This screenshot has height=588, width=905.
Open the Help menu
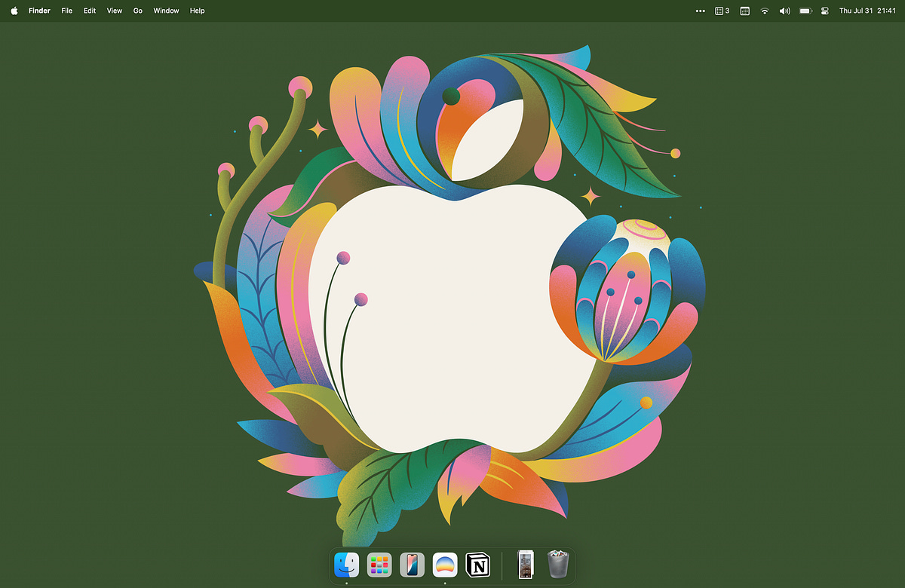(x=197, y=11)
